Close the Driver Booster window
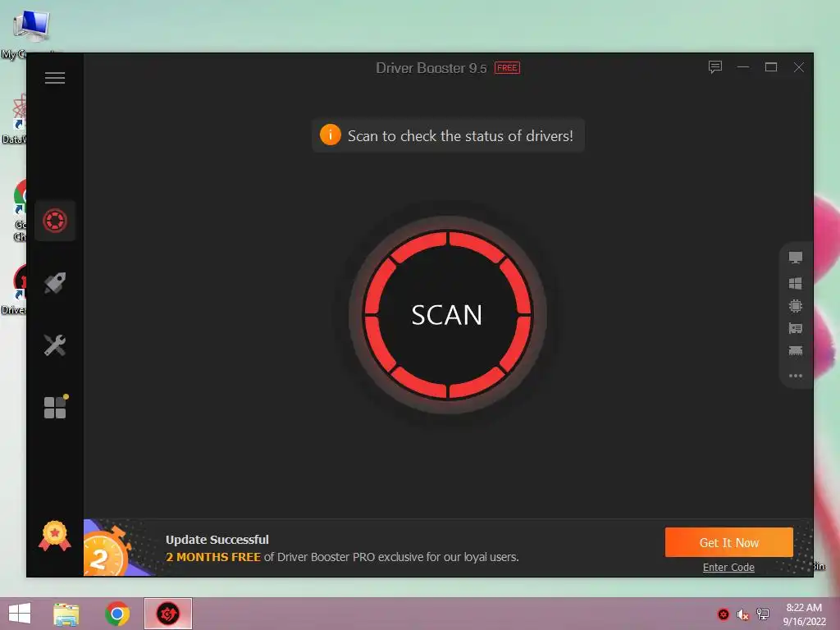This screenshot has height=630, width=840. 799,67
